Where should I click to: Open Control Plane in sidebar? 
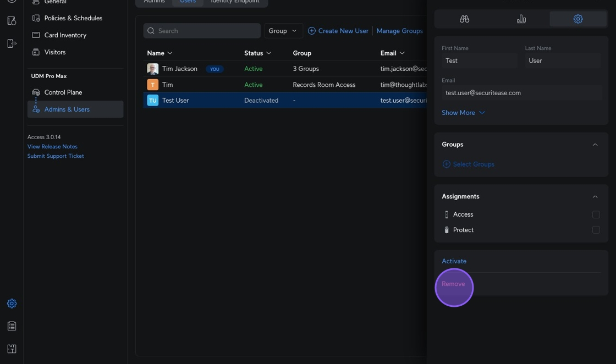63,92
